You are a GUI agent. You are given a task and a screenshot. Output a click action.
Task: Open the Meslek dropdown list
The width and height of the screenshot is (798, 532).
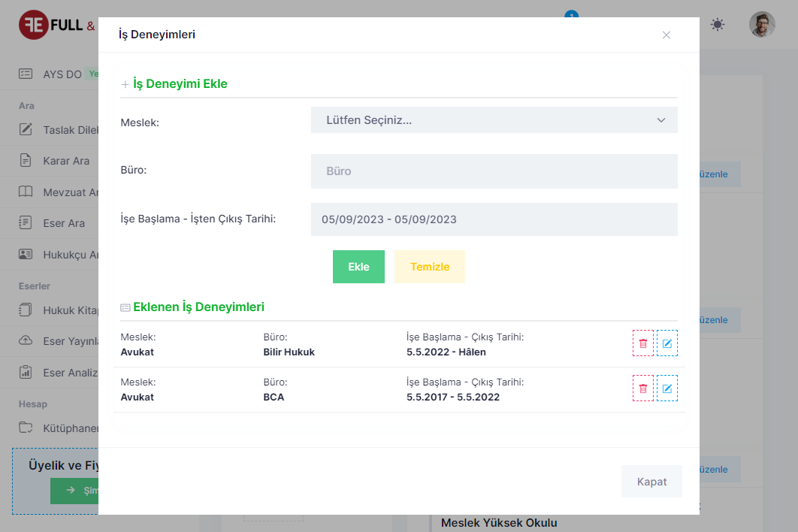coord(494,120)
